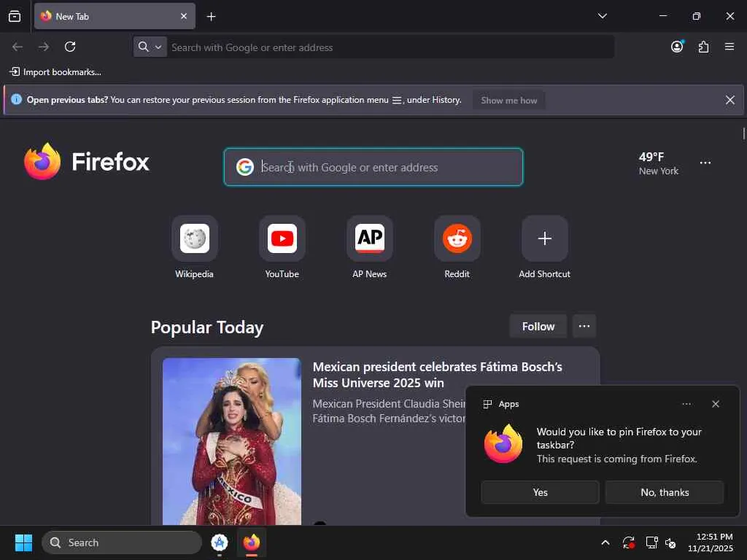Select the New Tab tab

115,16
